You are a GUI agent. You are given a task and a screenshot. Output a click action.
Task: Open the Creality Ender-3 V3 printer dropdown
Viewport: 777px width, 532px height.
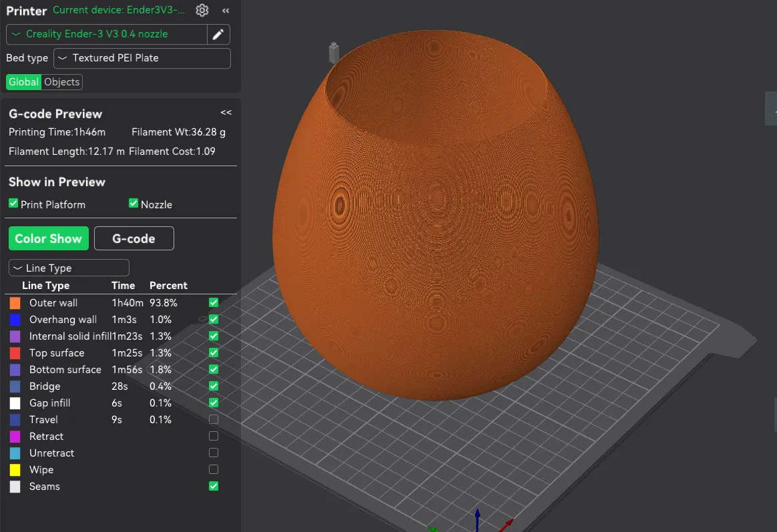pyautogui.click(x=107, y=34)
